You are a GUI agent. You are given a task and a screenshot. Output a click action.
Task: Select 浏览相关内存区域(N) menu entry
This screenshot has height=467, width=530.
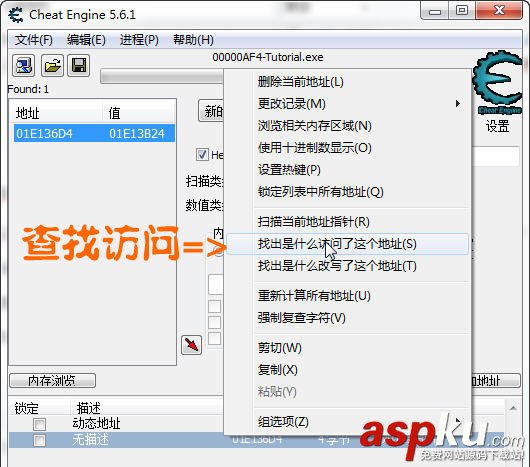tap(347, 126)
